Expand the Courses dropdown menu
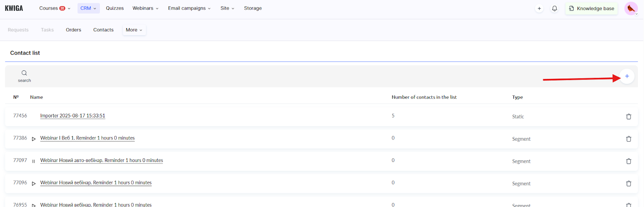The image size is (644, 207). pos(54,8)
